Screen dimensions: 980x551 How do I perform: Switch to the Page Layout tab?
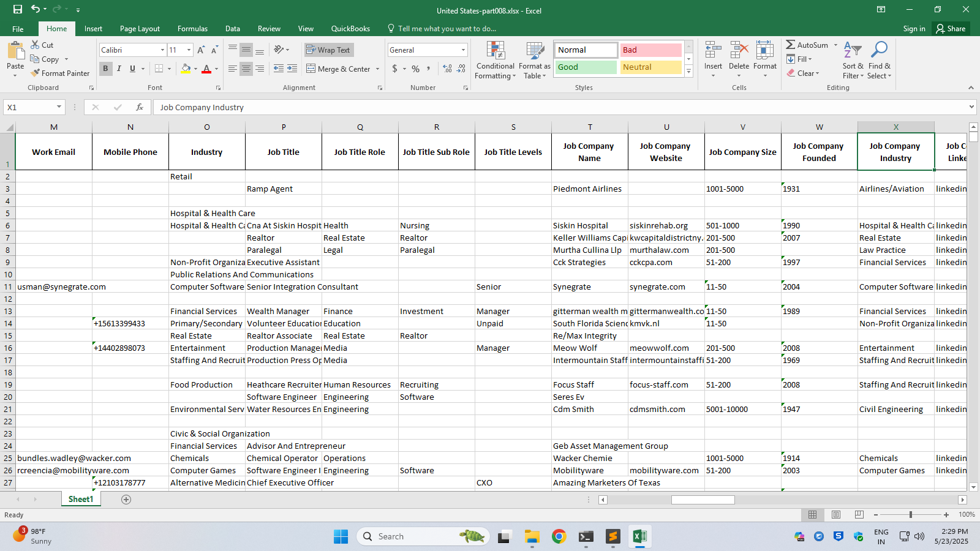(x=140, y=29)
